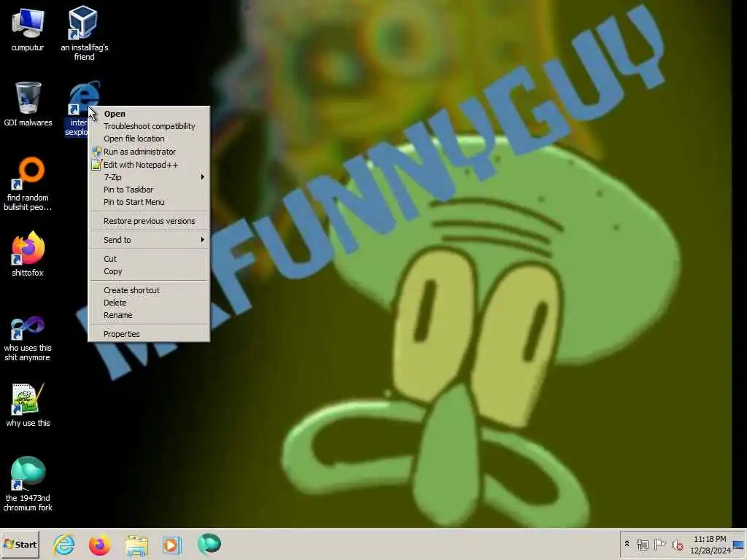This screenshot has width=747, height=560.
Task: Select "the 19473nd chromium fork" shortcut
Action: click(28, 484)
